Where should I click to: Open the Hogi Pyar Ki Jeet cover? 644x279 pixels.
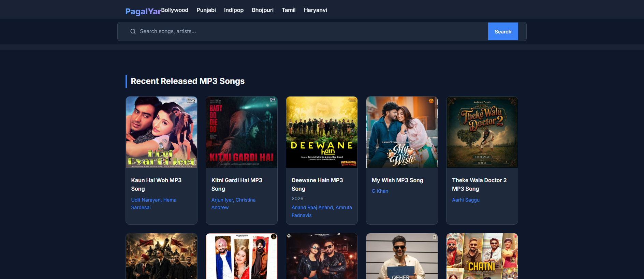[162, 132]
